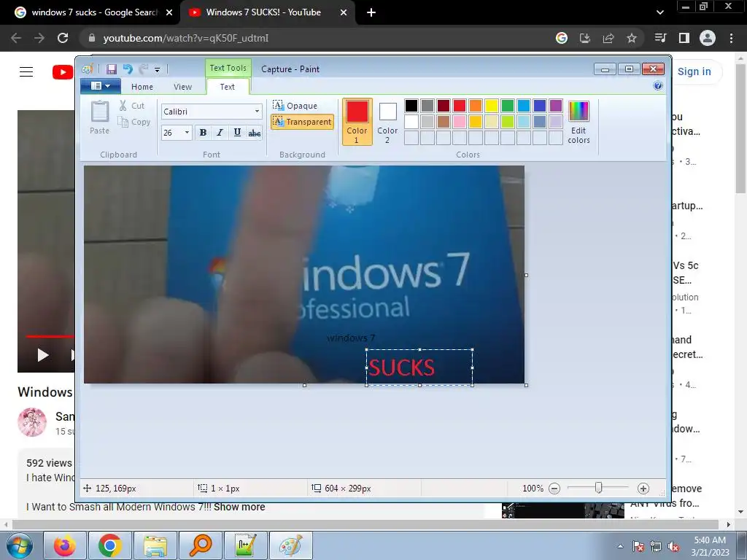This screenshot has width=747, height=560.
Task: Click the Copy command
Action: [x=134, y=122]
